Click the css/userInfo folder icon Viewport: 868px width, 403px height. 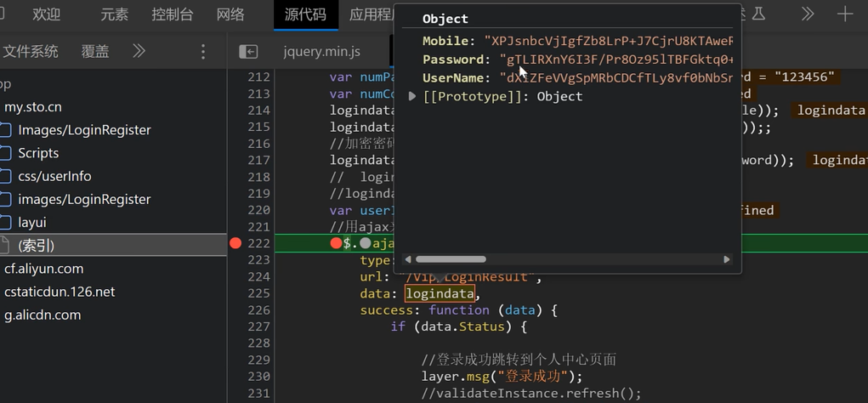click(6, 176)
